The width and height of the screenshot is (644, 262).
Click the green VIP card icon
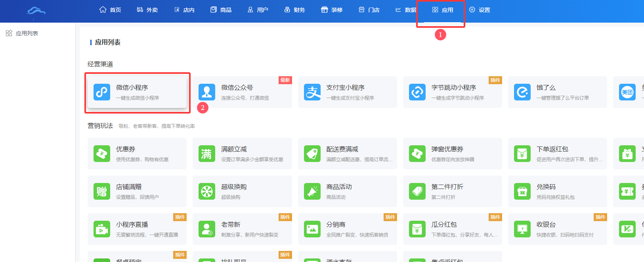pyautogui.click(x=627, y=229)
